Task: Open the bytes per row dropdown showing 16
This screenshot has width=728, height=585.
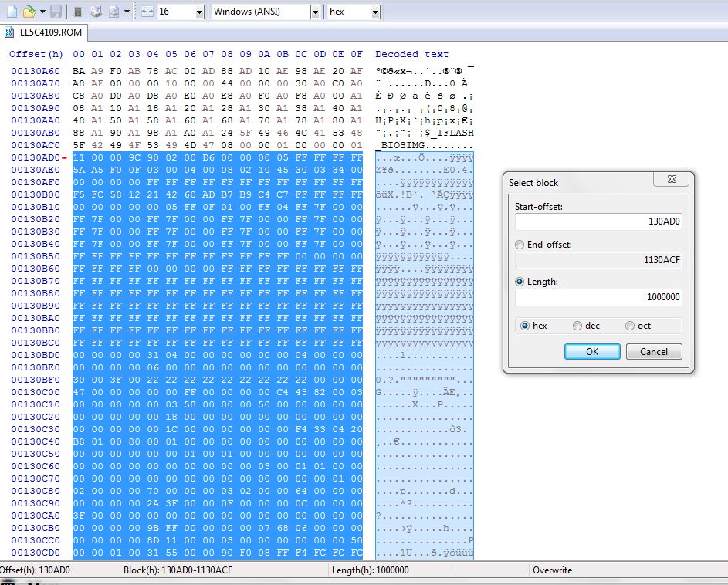Action: pos(199,12)
